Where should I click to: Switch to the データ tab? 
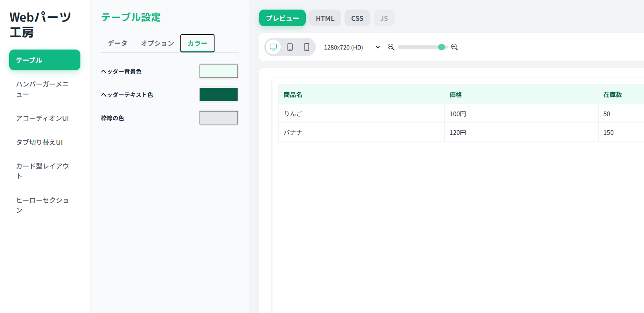tap(117, 43)
